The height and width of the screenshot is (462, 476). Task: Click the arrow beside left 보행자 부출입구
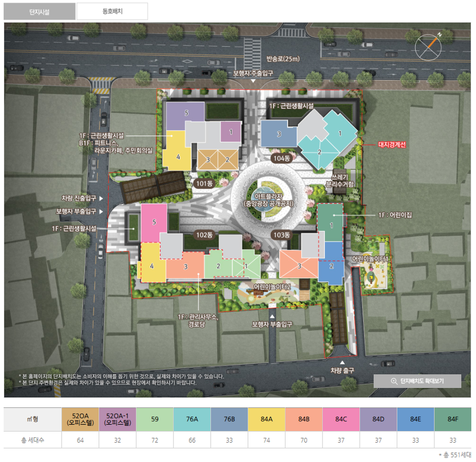[x=101, y=212]
